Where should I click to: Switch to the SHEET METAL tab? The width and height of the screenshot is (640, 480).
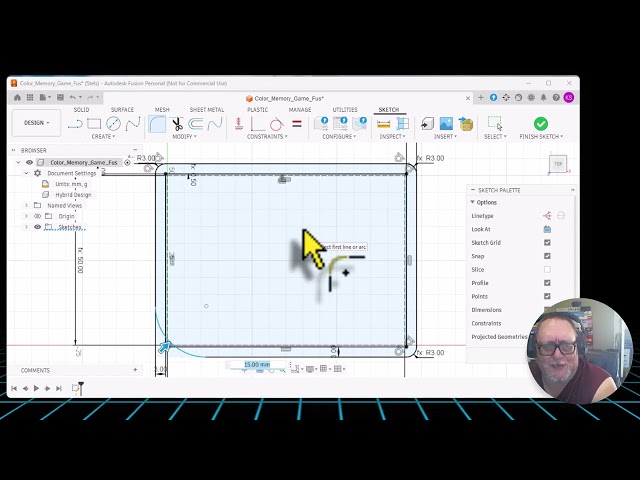coord(207,109)
